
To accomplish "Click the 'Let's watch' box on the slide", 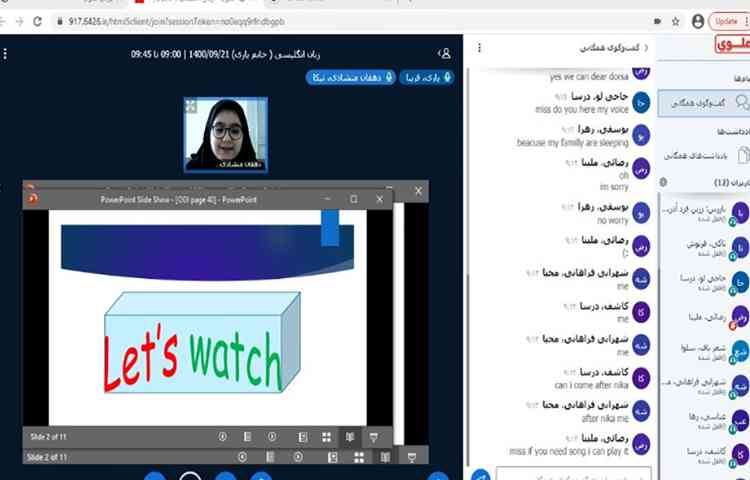I will coord(202,342).
